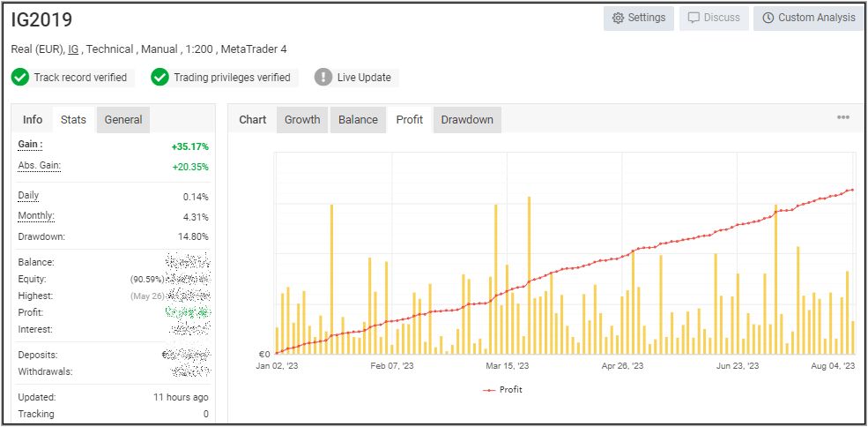Image resolution: width=868 pixels, height=427 pixels.
Task: Select the Stats tab
Action: click(73, 120)
